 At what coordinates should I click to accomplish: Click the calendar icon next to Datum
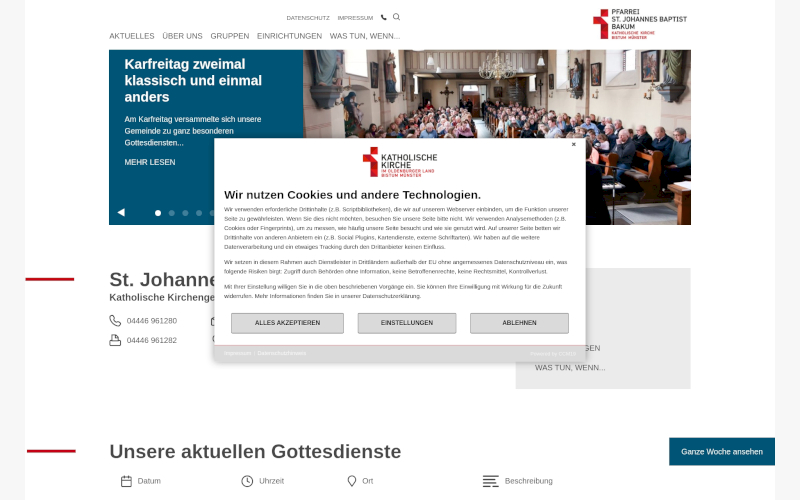pos(126,481)
